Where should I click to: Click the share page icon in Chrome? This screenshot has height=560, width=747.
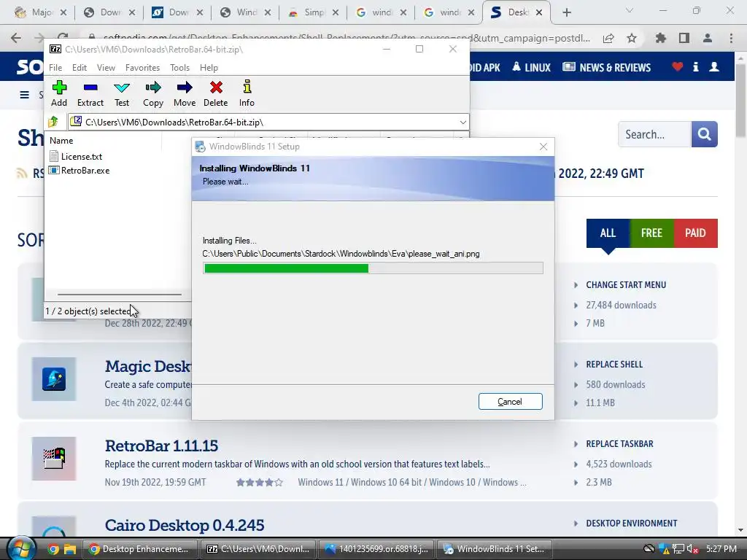(x=608, y=38)
